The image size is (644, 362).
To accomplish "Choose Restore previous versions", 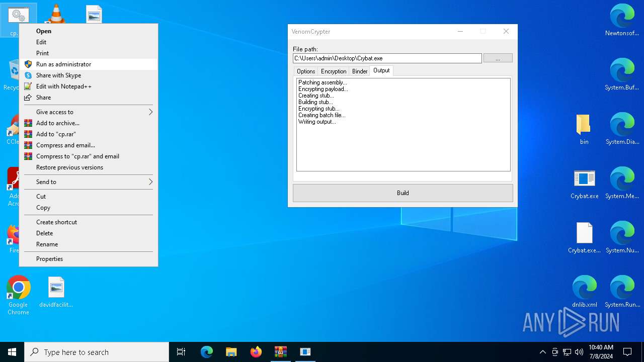I will (89, 167).
